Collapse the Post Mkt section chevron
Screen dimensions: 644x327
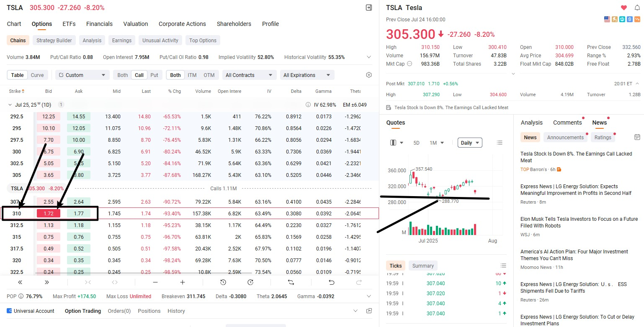pos(637,84)
